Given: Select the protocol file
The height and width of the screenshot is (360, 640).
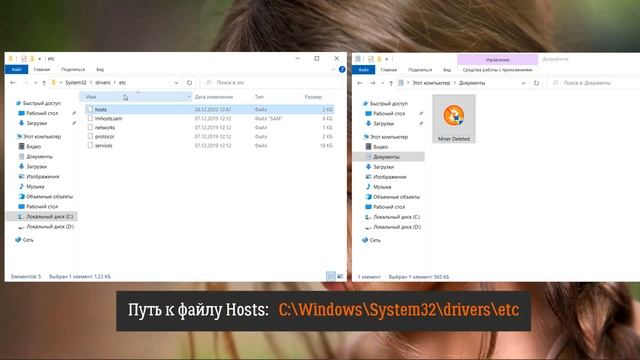Looking at the screenshot, I should click(x=209, y=136).
